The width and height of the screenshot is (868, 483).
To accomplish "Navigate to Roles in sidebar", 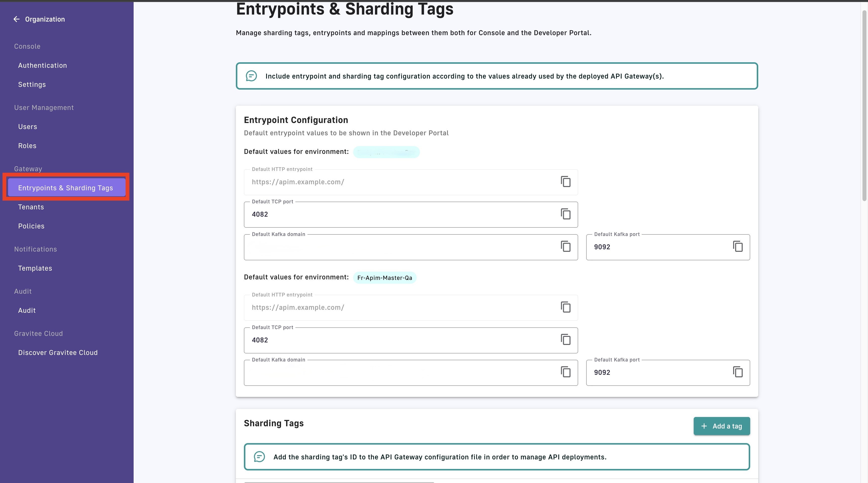I will [27, 146].
